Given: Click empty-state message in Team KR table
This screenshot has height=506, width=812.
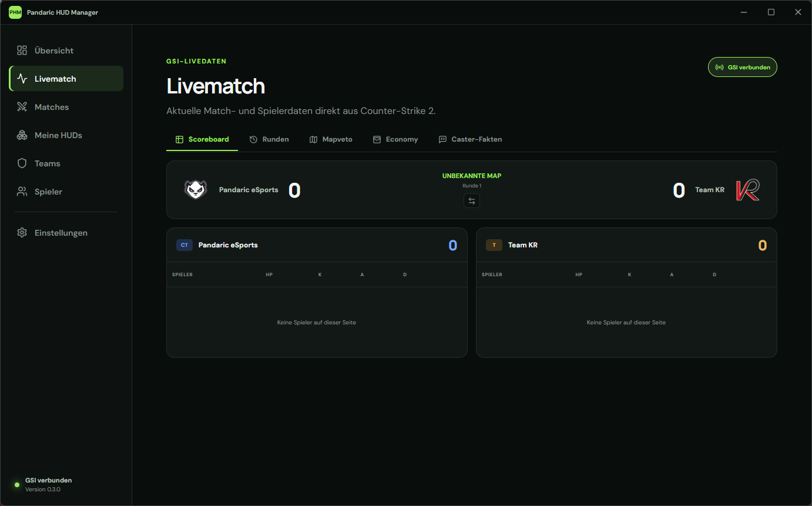Looking at the screenshot, I should 626,323.
